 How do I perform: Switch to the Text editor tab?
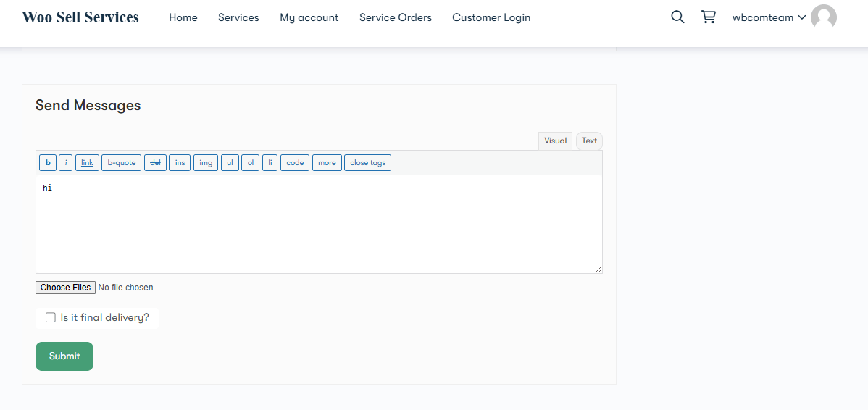pyautogui.click(x=589, y=141)
